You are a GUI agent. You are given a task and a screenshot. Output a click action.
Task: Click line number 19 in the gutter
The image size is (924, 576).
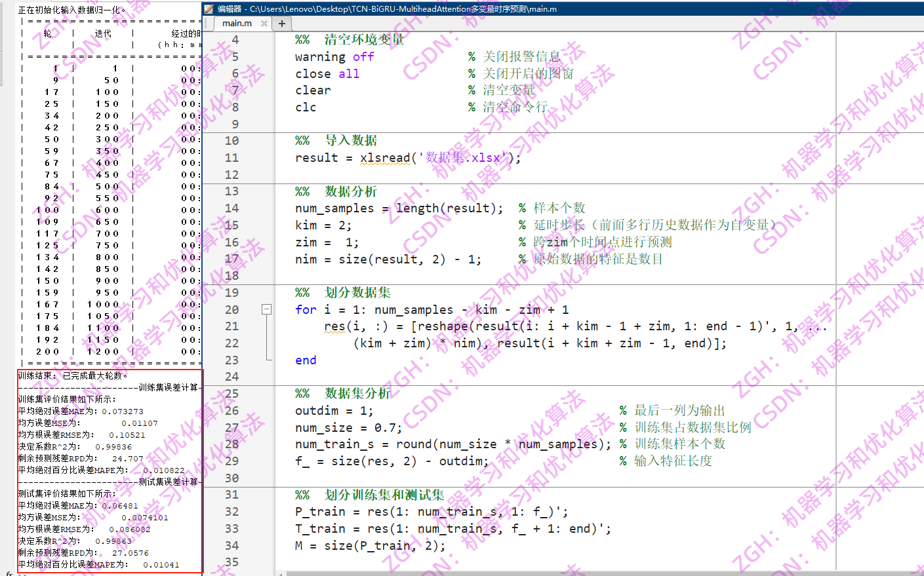tap(231, 293)
